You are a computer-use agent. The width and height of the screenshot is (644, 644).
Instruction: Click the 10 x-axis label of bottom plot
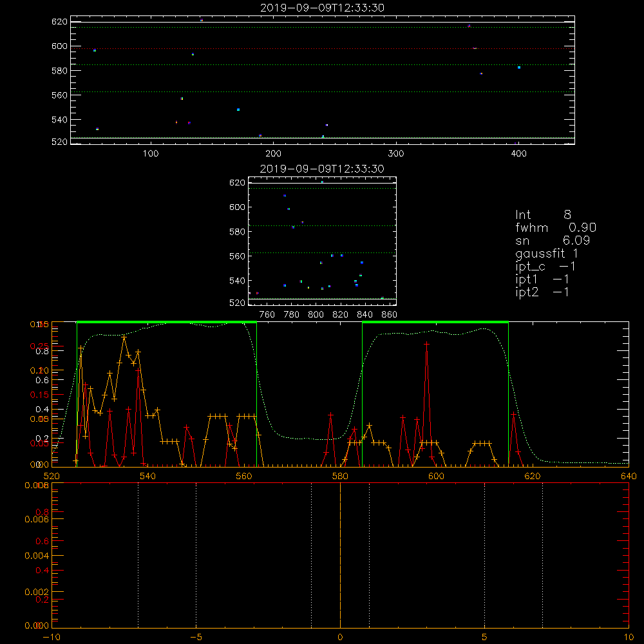click(629, 637)
